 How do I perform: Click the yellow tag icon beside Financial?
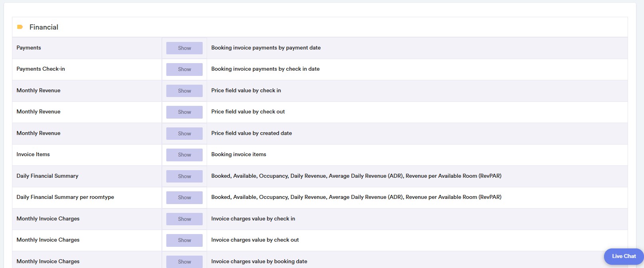(x=20, y=27)
